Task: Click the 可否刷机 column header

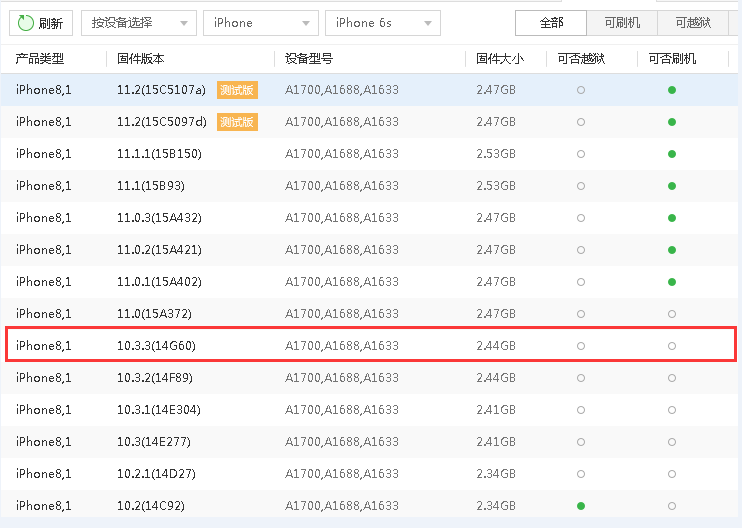Action: [x=672, y=59]
